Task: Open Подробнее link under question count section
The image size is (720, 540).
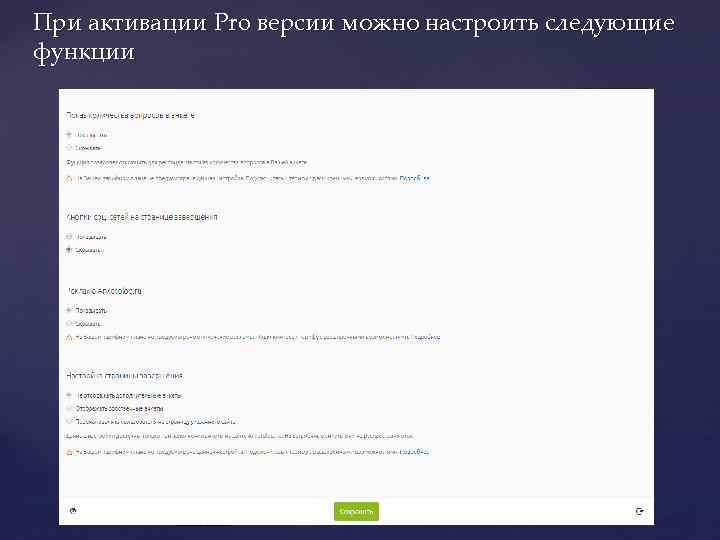Action: (415, 178)
